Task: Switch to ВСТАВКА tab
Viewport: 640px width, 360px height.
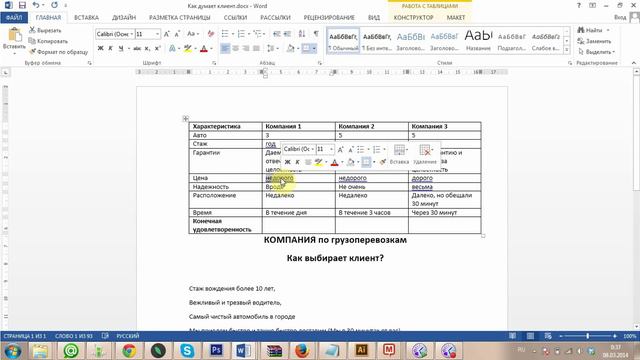Action: 86,18
